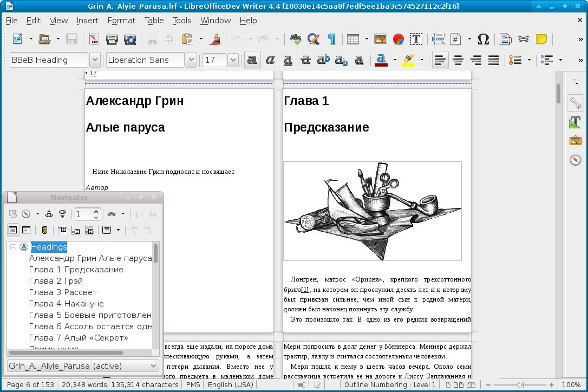The image size is (588, 392).
Task: Toggle Italic formatting
Action: coord(270,60)
